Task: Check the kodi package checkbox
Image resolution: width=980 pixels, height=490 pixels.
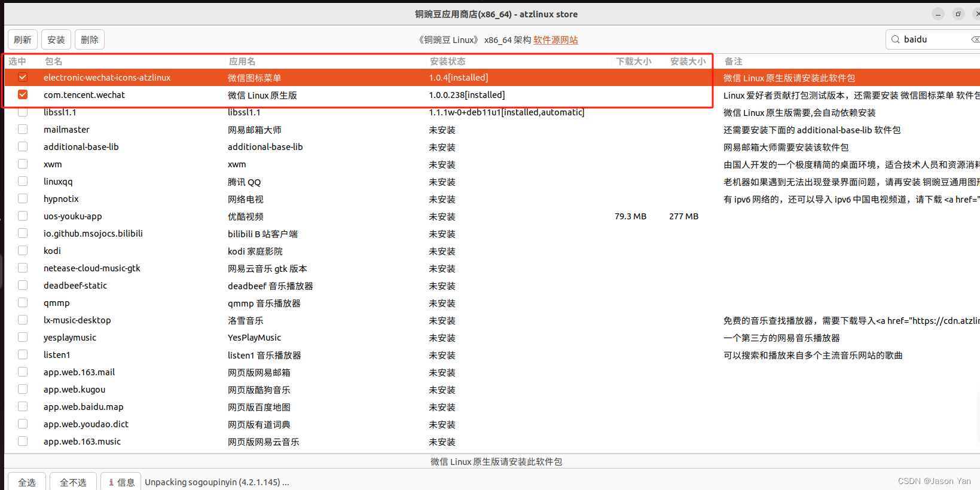Action: 23,251
